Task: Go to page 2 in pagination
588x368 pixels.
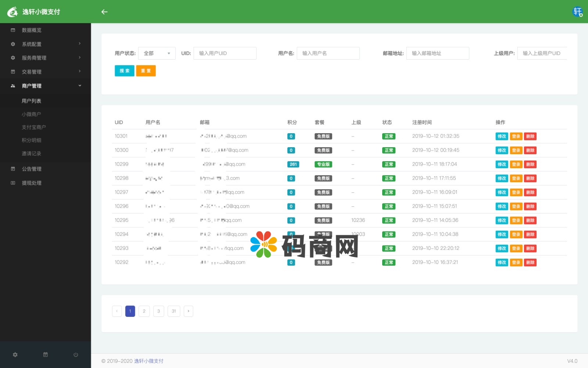Action: click(x=144, y=311)
